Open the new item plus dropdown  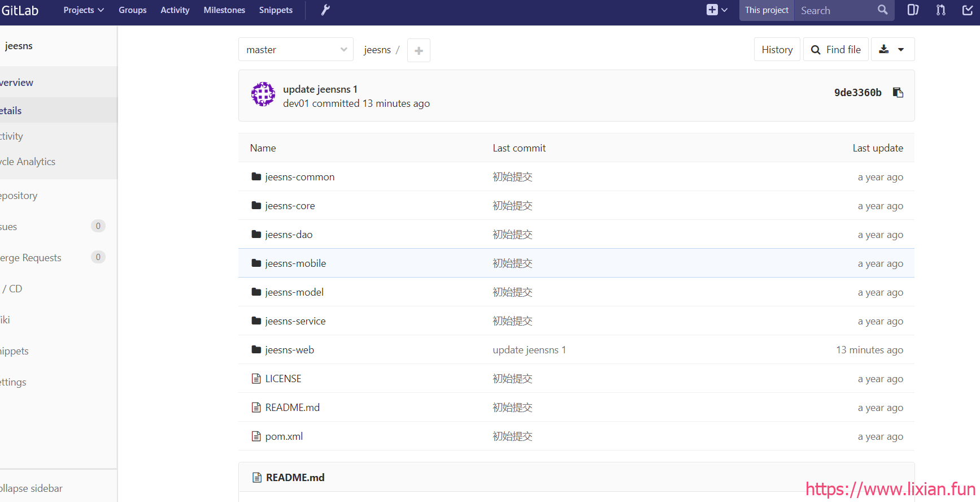coord(717,10)
